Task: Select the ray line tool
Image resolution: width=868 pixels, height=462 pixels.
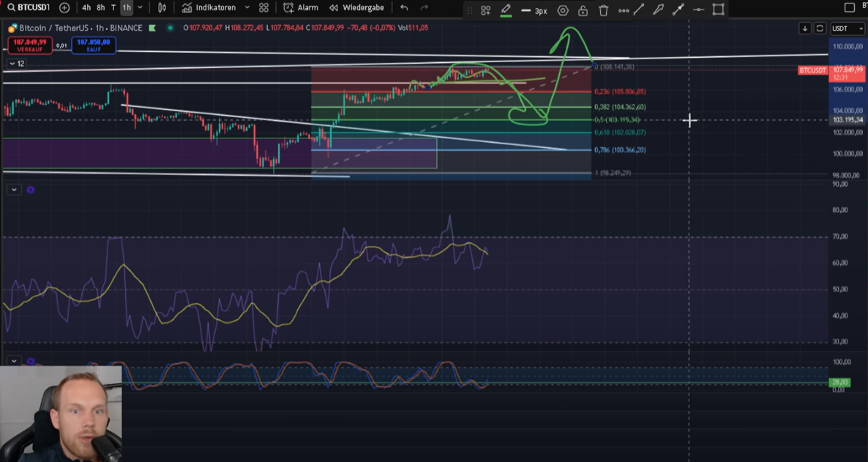Action: [678, 10]
